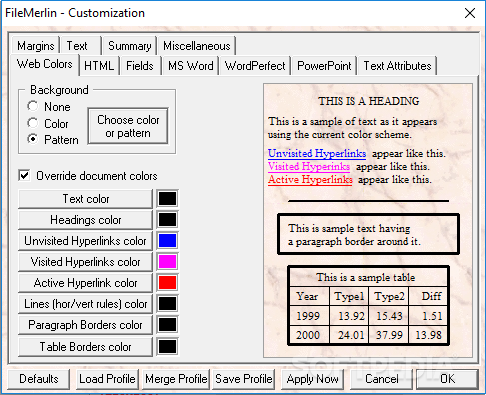This screenshot has height=395, width=486.
Task: Click Paragraph Borders color button
Action: pos(86,325)
